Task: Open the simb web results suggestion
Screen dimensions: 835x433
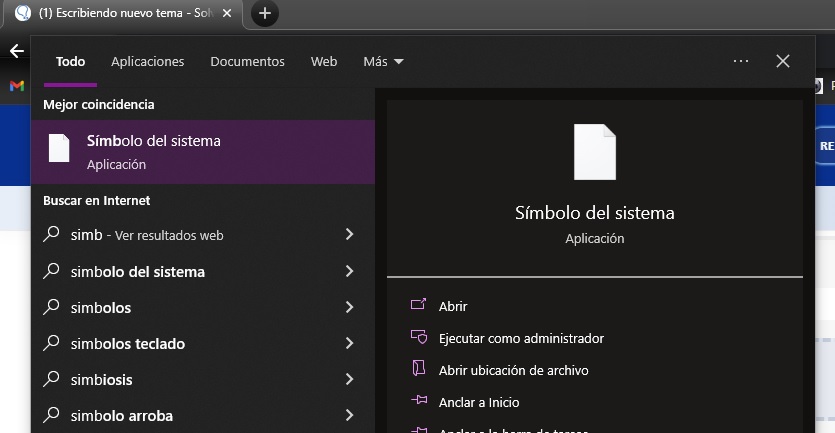Action: coord(147,235)
